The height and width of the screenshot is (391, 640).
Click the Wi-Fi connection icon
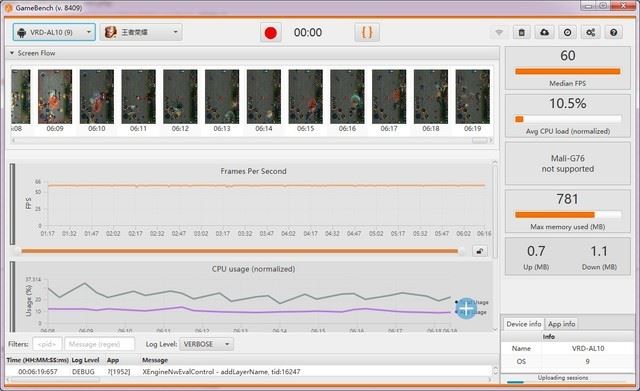[499, 33]
